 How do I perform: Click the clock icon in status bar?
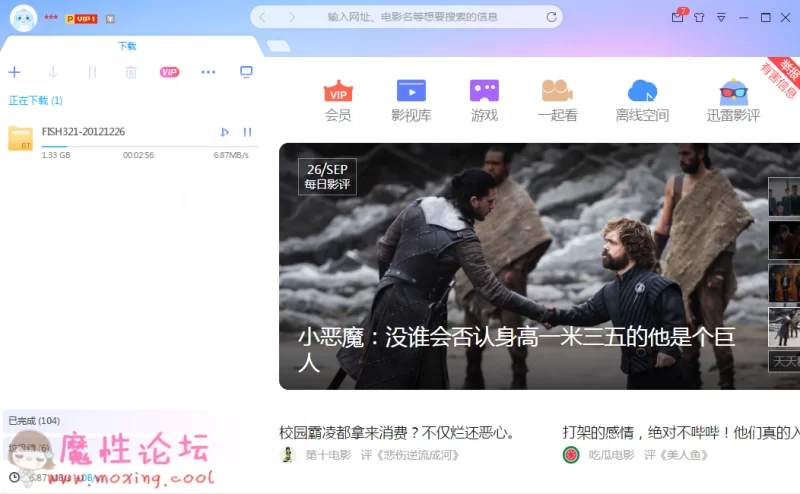(x=14, y=477)
